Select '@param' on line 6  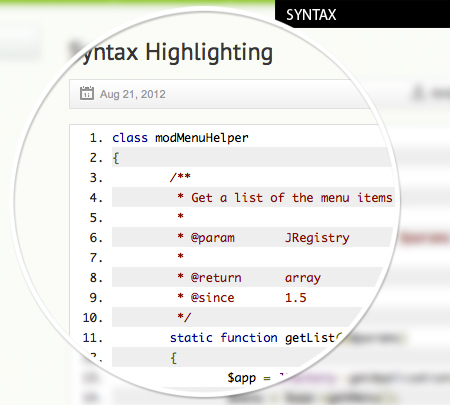tap(213, 238)
